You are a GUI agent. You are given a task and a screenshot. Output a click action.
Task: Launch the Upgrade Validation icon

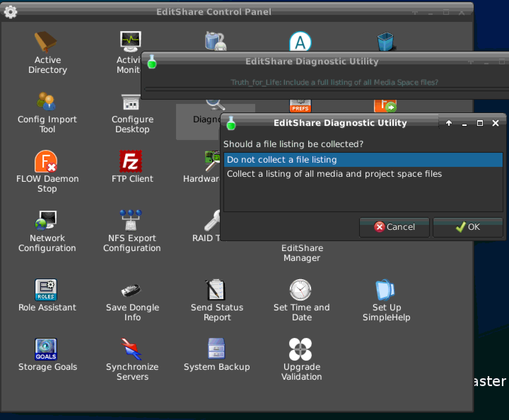coord(300,349)
